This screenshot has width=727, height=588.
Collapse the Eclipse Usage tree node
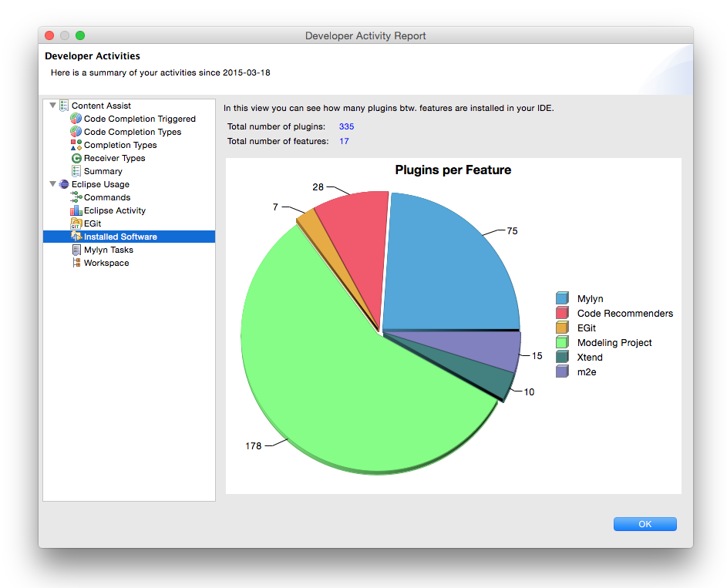(x=53, y=184)
